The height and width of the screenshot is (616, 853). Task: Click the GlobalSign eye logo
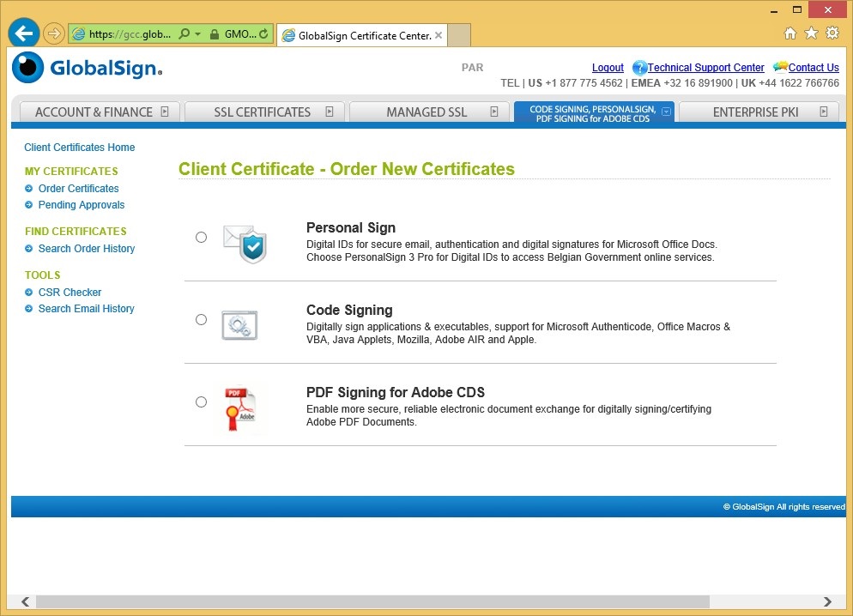pos(27,68)
